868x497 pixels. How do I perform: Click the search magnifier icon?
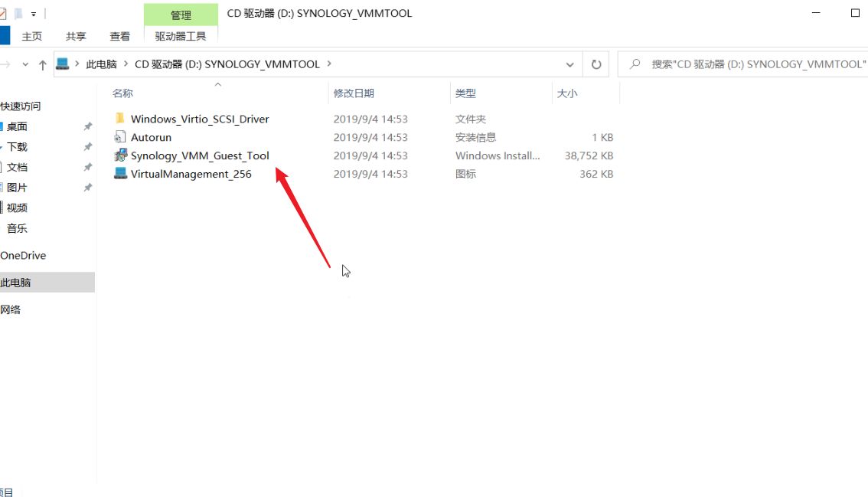pos(635,64)
